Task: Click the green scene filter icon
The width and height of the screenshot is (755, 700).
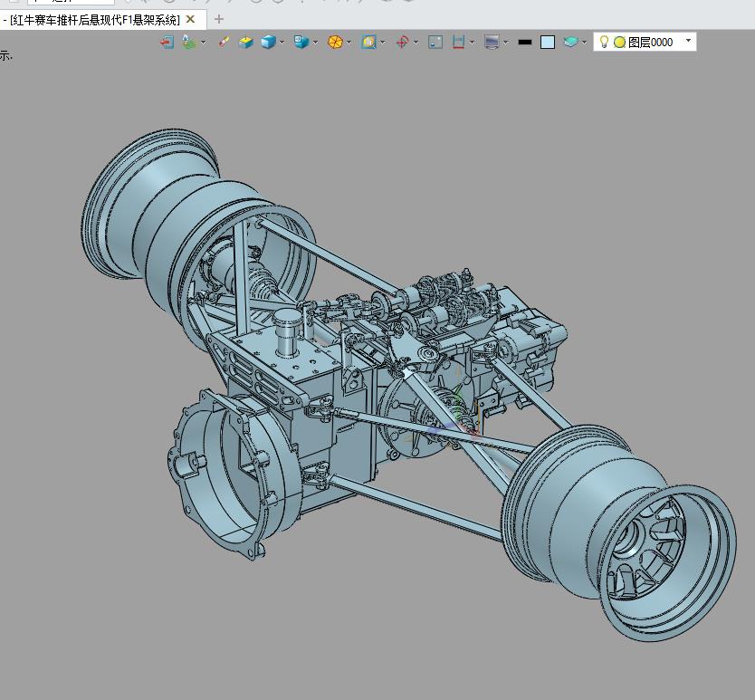Action: [188, 43]
